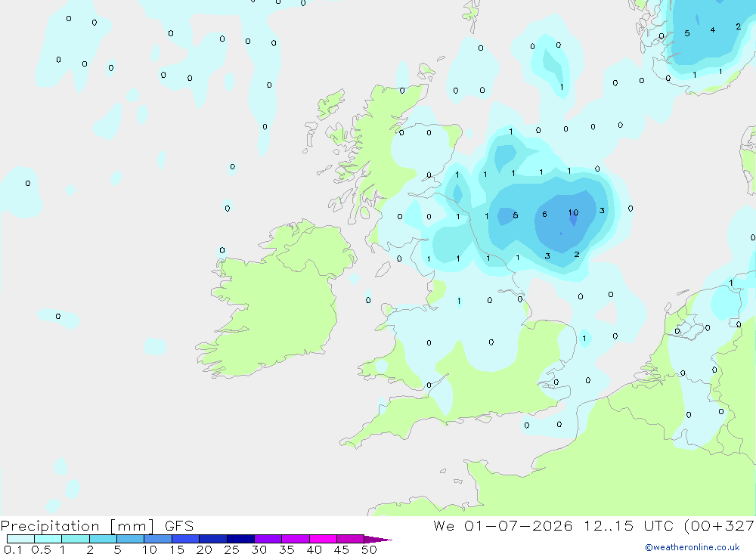Viewport: 756px width, 554px height.
Task: Click the 1–2 mm legend color box
Action: pyautogui.click(x=76, y=539)
